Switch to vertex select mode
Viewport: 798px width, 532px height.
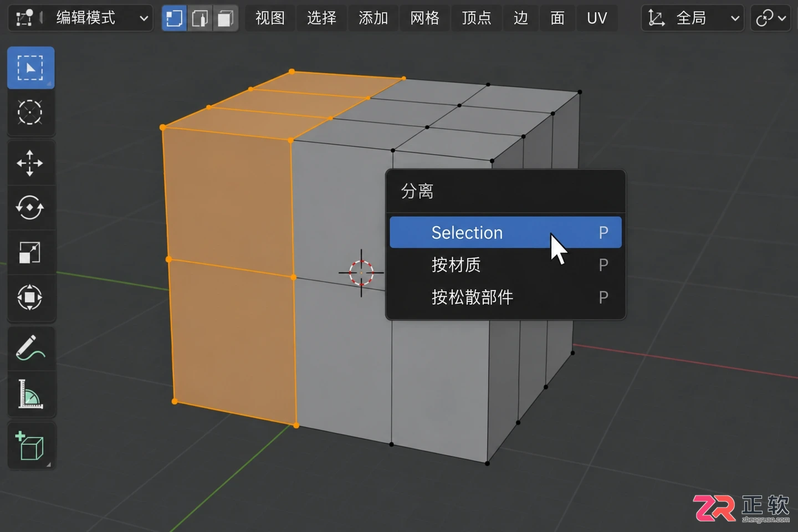click(x=174, y=18)
